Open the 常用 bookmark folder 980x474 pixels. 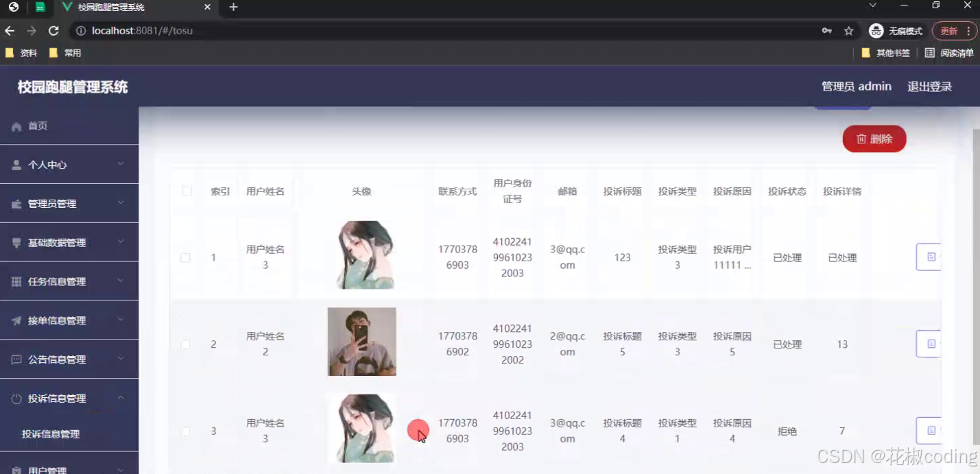point(65,53)
